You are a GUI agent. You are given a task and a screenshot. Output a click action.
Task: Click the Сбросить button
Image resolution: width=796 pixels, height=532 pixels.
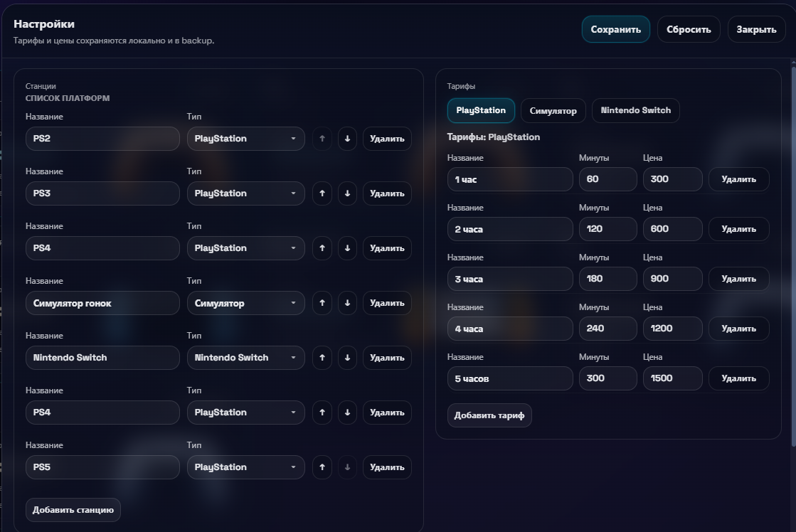click(x=689, y=29)
